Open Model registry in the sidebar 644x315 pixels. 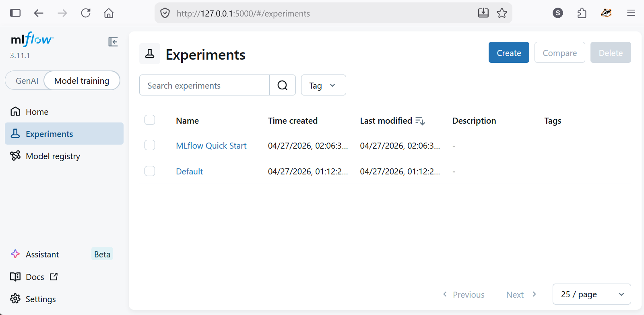(64, 156)
